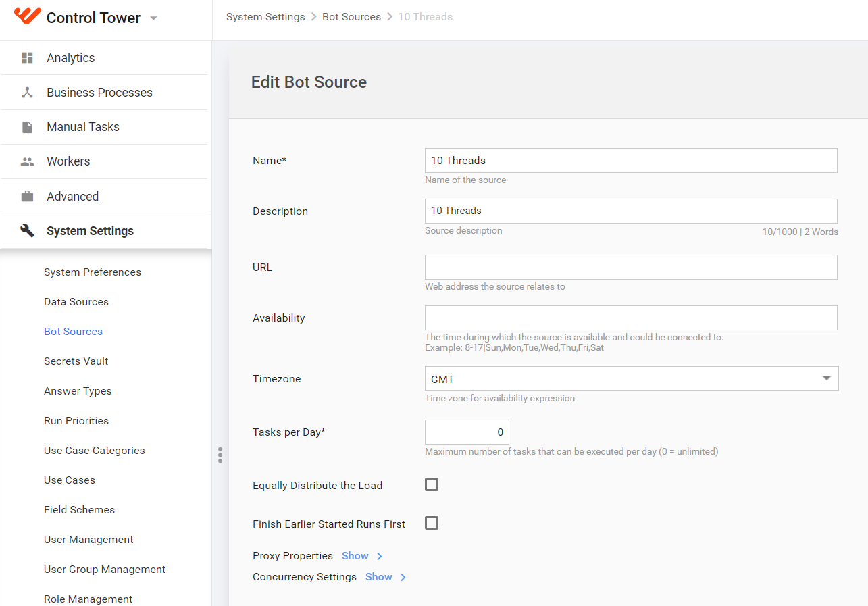
Task: Check Finish Earlier Started Runs First
Action: [x=432, y=523]
